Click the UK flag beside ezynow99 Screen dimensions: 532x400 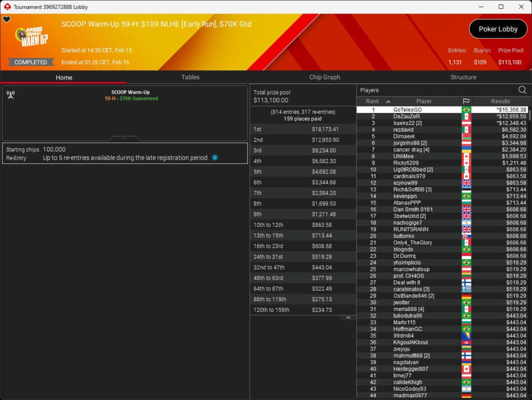(466, 183)
